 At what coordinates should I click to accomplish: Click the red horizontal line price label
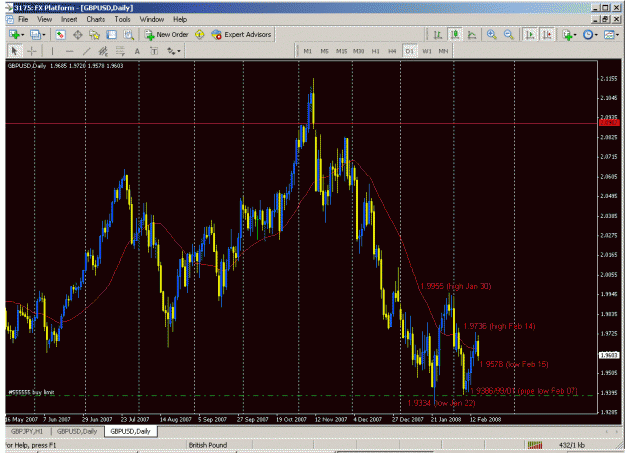[x=609, y=123]
